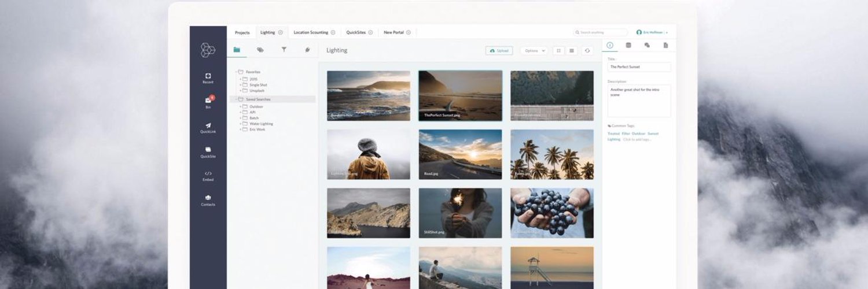Viewport: 868px width, 289px height.
Task: Click the circle icon on QuickSites tab
Action: coord(370,32)
